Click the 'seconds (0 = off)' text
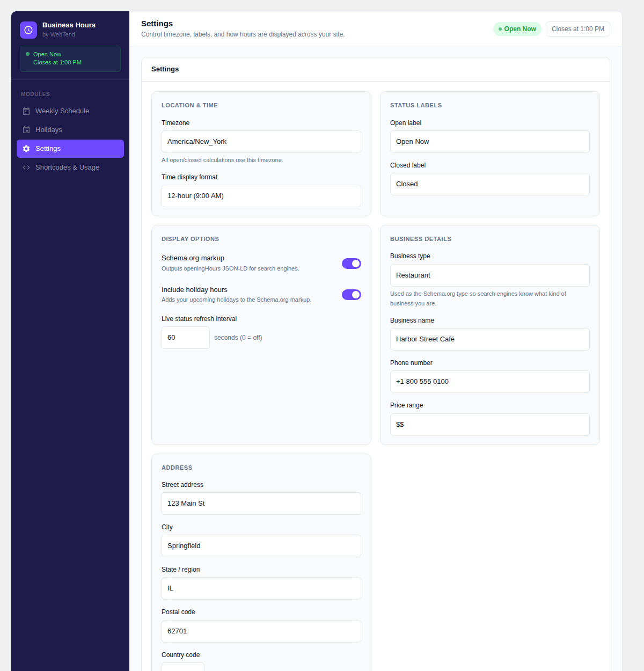The width and height of the screenshot is (644, 671). 238,338
